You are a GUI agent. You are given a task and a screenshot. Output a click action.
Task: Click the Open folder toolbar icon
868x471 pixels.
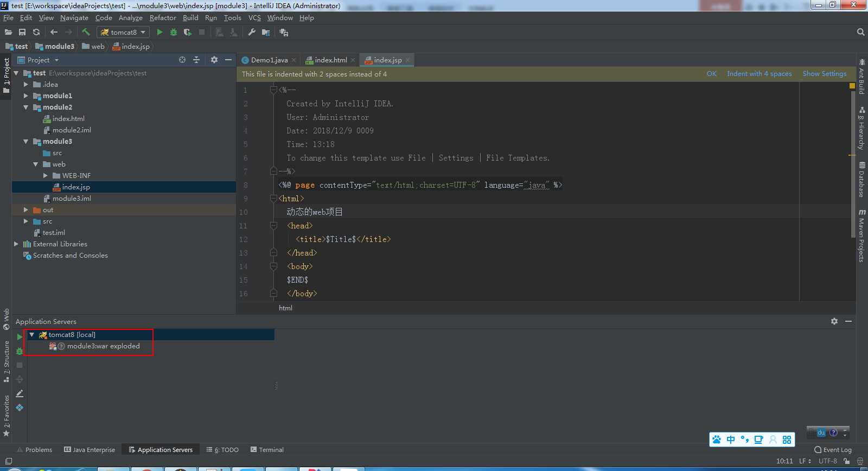coord(8,32)
